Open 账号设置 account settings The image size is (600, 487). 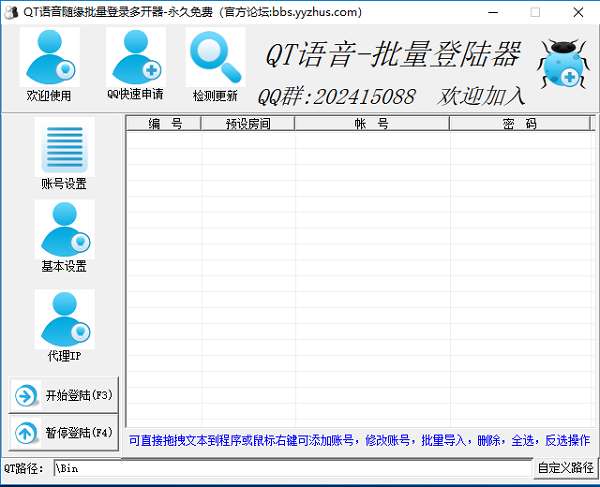click(x=64, y=150)
